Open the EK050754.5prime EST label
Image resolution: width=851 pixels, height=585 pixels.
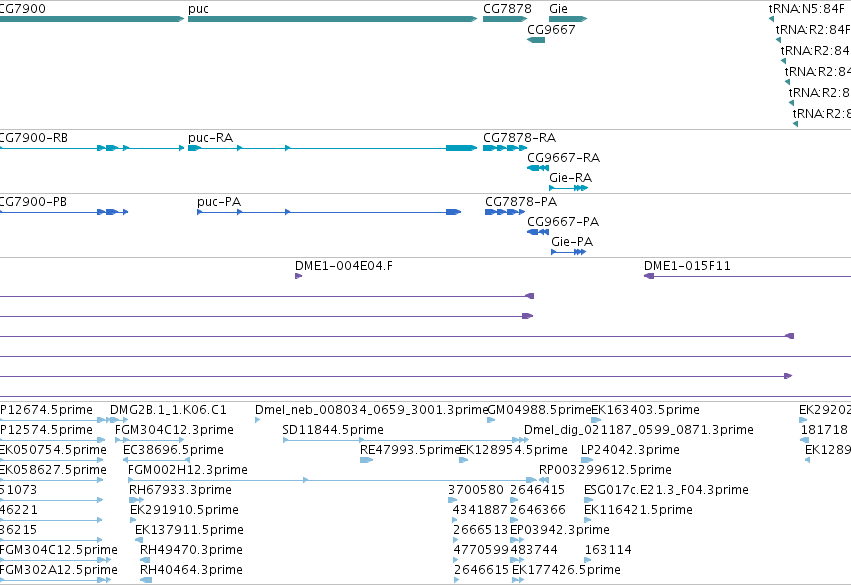click(53, 450)
